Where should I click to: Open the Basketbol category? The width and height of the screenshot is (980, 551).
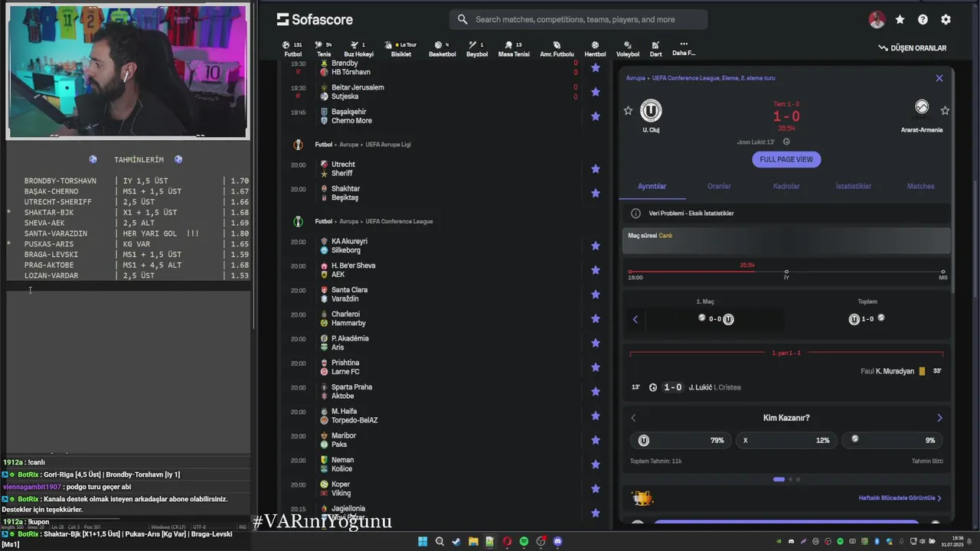click(442, 49)
